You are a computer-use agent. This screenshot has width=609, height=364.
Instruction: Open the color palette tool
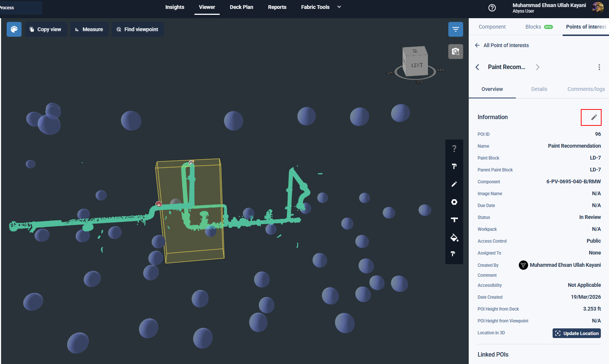[14, 29]
